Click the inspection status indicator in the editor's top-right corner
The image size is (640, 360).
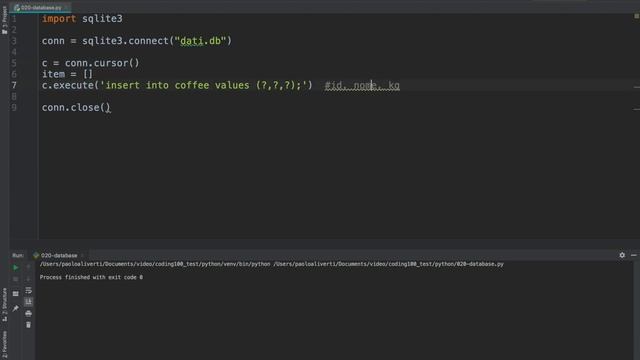click(x=636, y=16)
